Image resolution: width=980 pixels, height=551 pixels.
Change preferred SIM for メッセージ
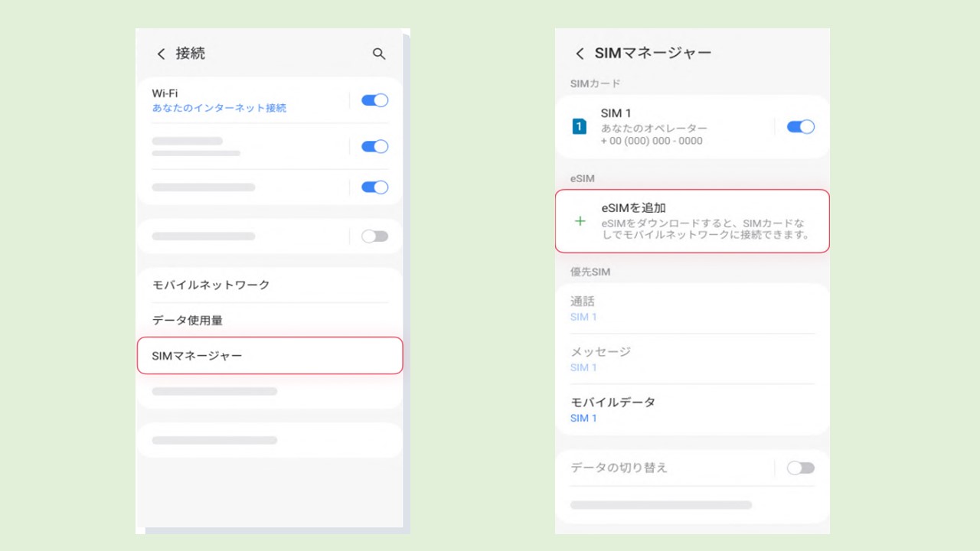(692, 359)
